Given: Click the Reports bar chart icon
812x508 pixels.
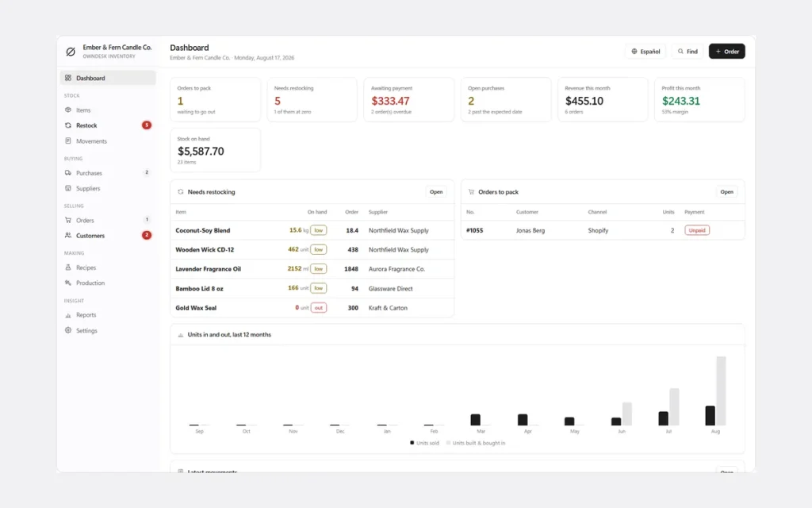Looking at the screenshot, I should [68, 315].
